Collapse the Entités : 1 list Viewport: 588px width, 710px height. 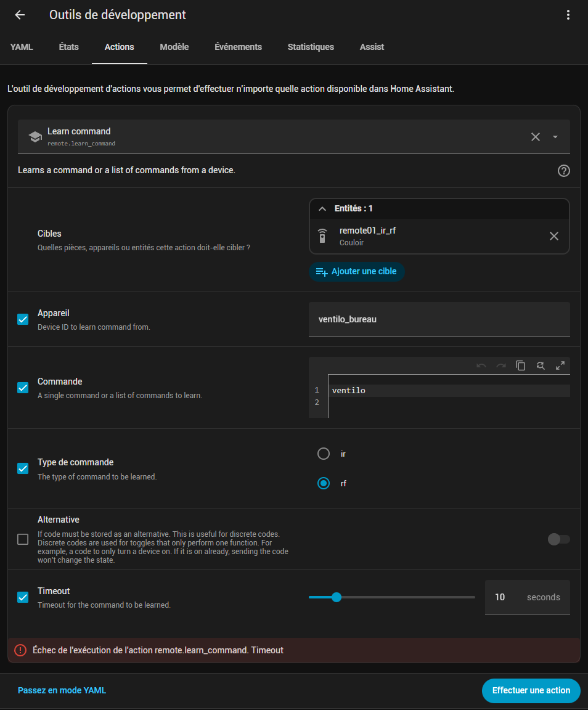tap(322, 209)
